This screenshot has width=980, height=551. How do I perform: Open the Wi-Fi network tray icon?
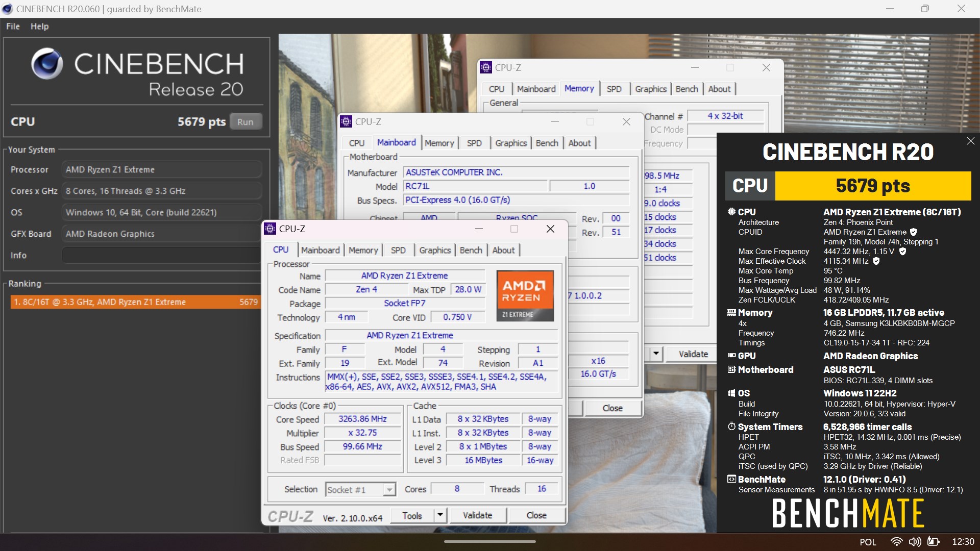click(x=896, y=542)
